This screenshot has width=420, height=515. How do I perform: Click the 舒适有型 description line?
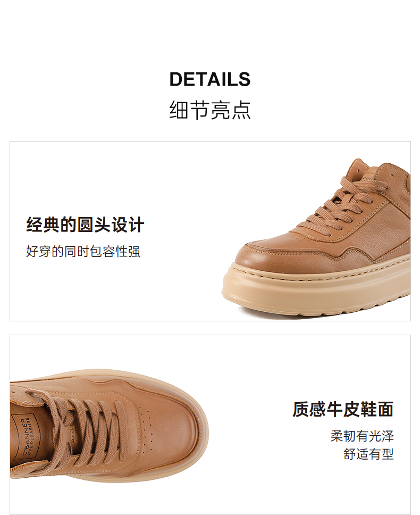[368, 454]
